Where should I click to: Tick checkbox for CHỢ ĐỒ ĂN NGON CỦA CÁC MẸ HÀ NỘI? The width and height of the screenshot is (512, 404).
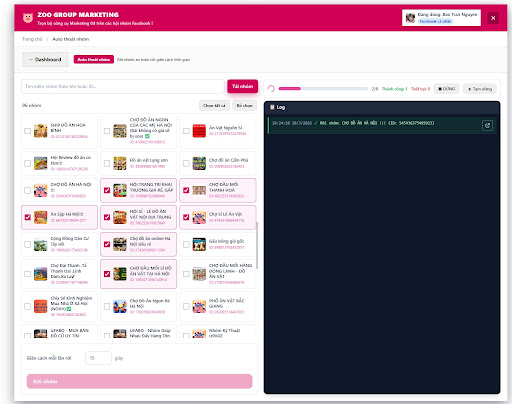[107, 131]
